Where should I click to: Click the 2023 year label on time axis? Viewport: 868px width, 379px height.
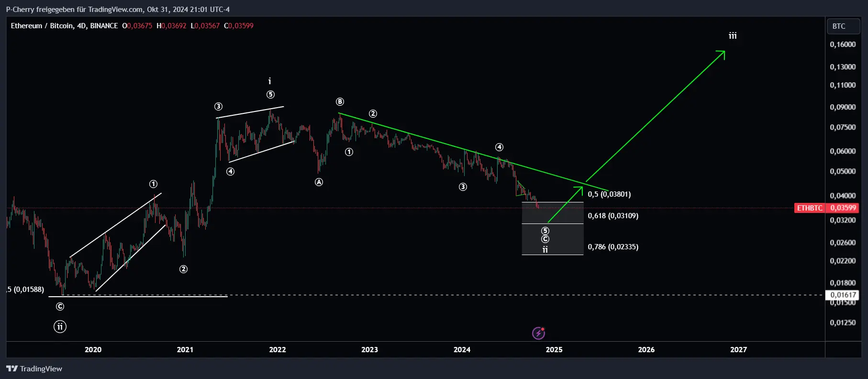(x=370, y=350)
